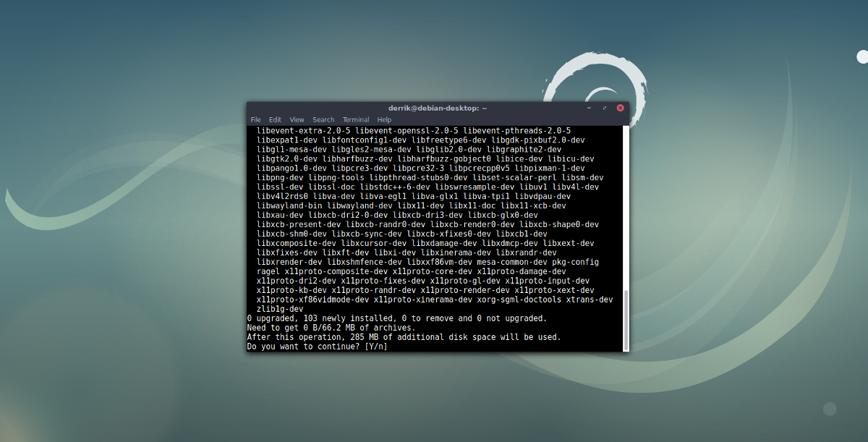Click the 'libpng-dev' package name

coord(280,177)
